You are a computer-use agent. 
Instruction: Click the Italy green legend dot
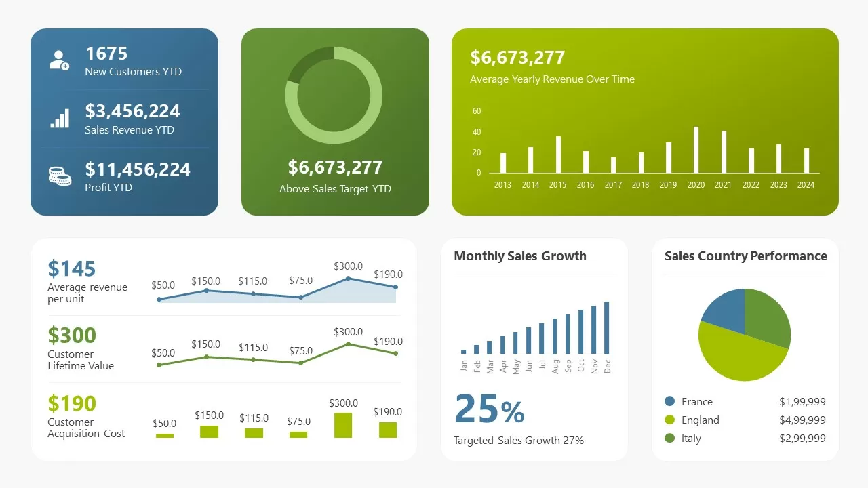670,438
